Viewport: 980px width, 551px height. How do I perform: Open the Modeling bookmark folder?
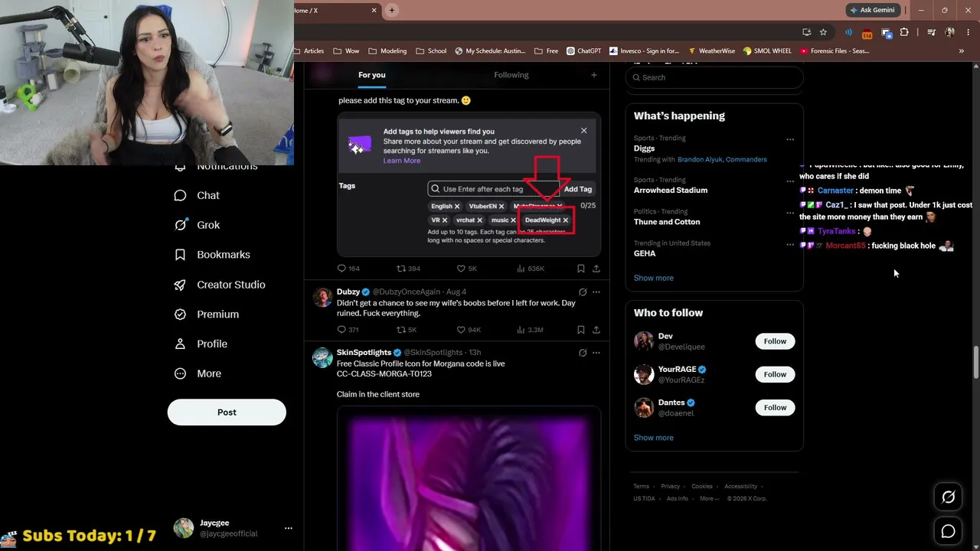387,51
